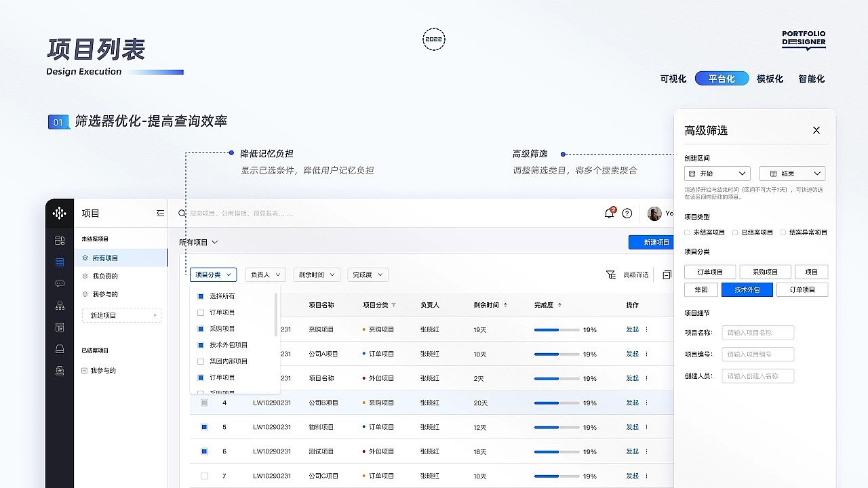868x488 pixels.
Task: Check 结案异常项目 under 项目类型
Action: coord(783,232)
